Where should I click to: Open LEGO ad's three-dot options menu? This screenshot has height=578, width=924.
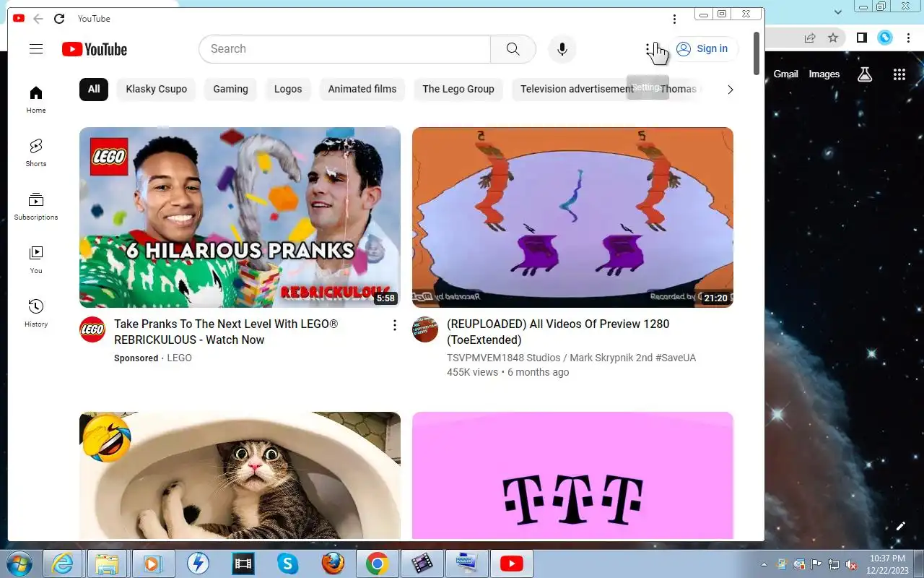394,325
